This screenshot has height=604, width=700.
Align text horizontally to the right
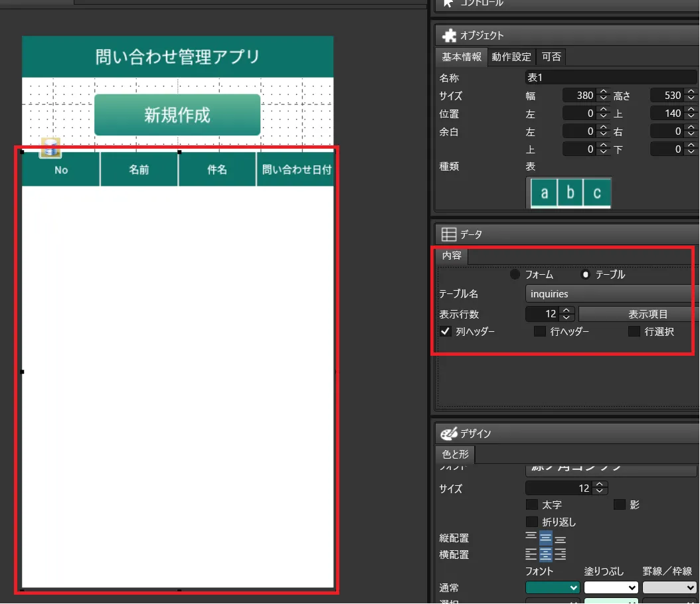(x=560, y=554)
